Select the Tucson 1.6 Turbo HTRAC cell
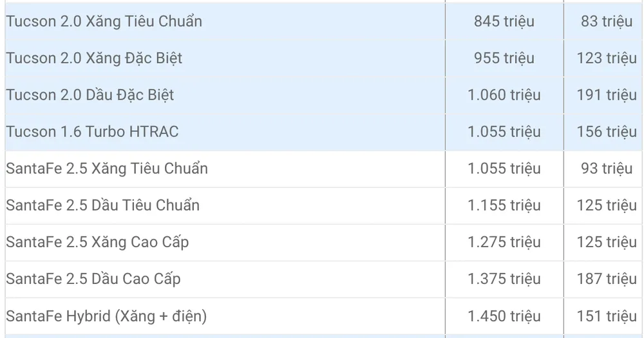Viewport: 644px width, 338px height. coord(92,132)
